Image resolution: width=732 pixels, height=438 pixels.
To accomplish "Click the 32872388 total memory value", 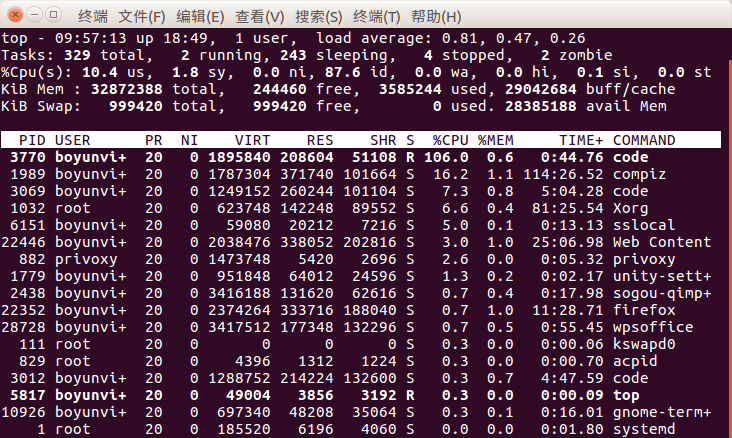I will (127, 89).
